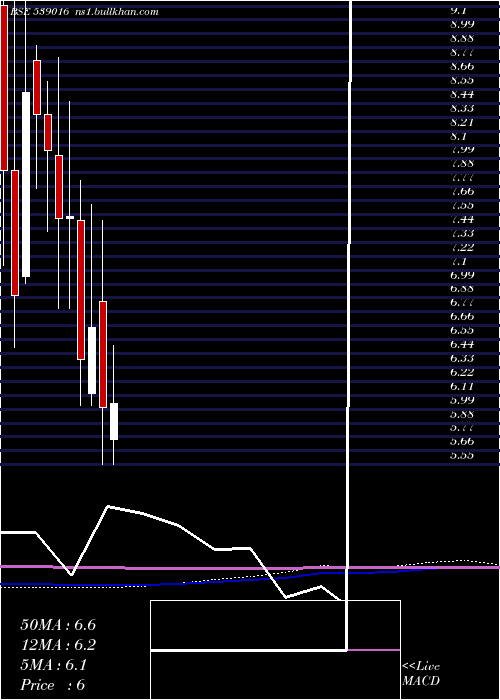Screen dimensions: 500x700
Task: Click the 5.55 price axis label
Action: click(462, 455)
